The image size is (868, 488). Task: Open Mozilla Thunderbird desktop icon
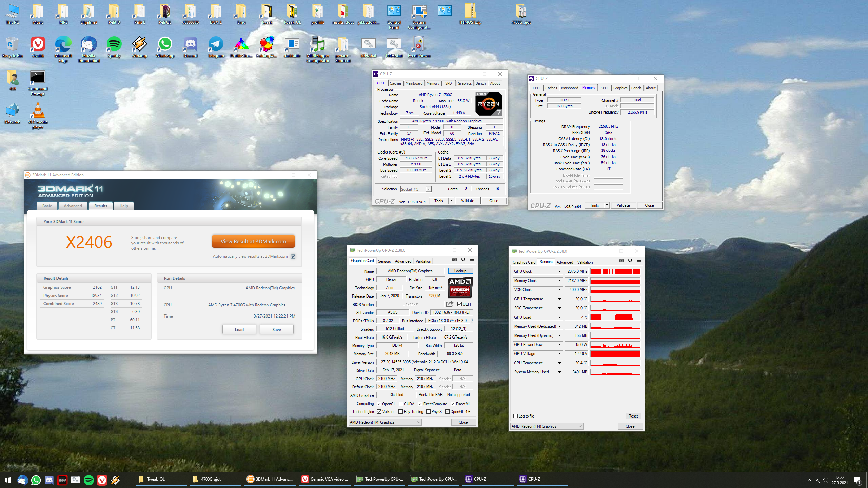88,49
